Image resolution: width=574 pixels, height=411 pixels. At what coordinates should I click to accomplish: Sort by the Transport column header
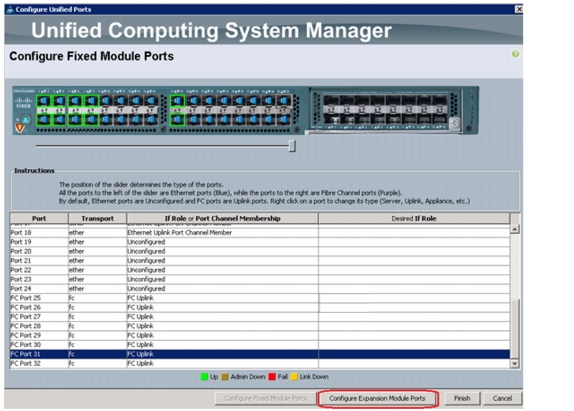click(97, 218)
